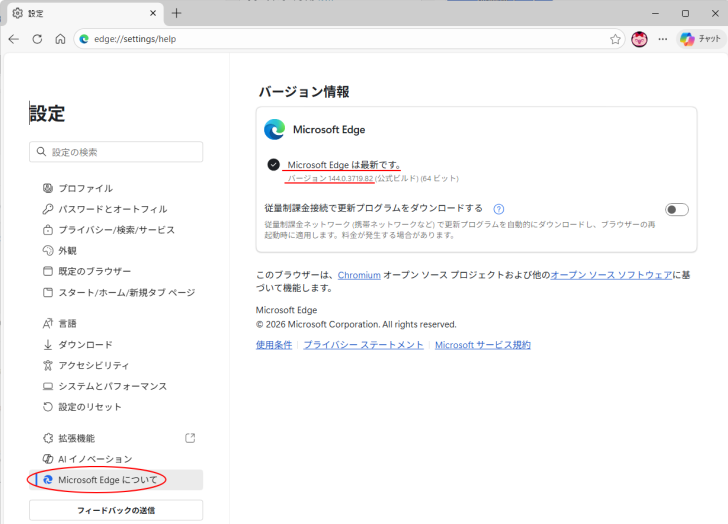Select Microsoft Edge について in sidebar
The width and height of the screenshot is (728, 524).
(116, 480)
